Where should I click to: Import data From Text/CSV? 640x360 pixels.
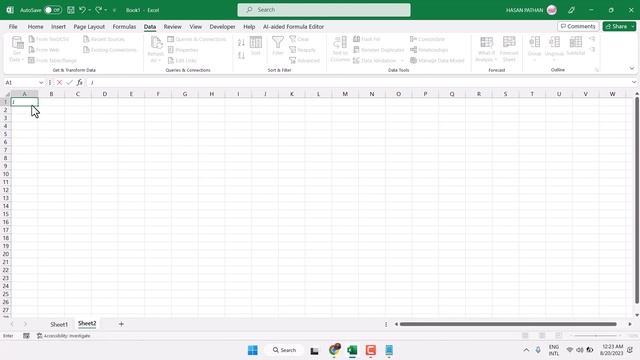[x=49, y=39]
